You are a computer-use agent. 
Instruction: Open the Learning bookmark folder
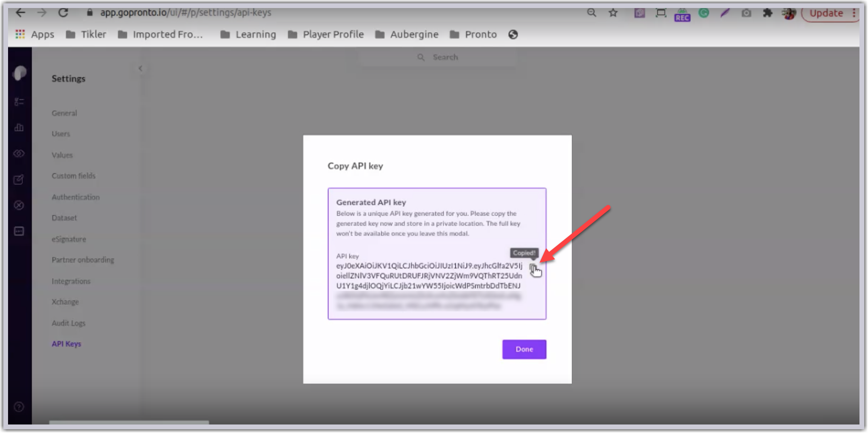pos(248,35)
